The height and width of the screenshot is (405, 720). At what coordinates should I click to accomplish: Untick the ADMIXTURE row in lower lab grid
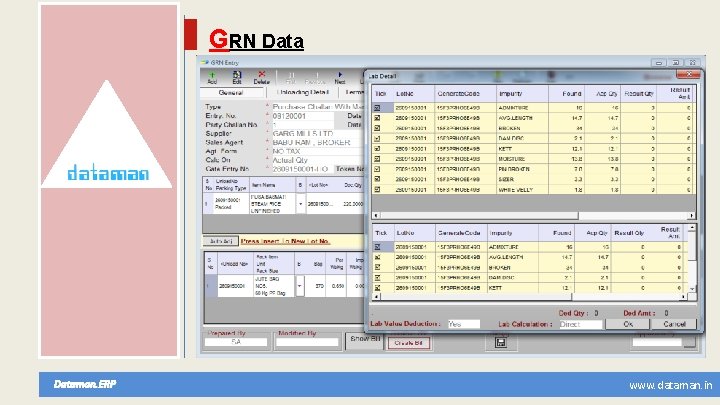[x=377, y=247]
